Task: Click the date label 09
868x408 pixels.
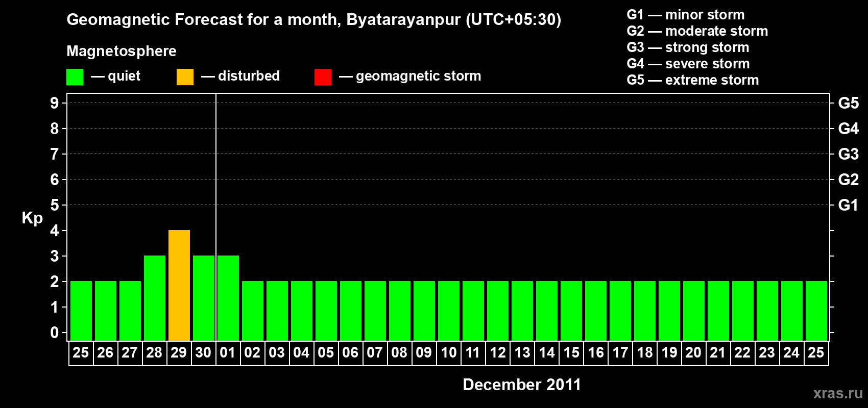Action: [x=424, y=353]
